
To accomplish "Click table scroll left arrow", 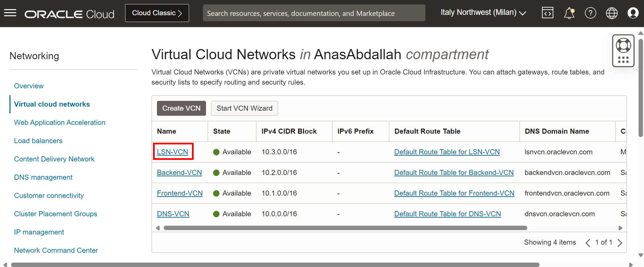I will pyautogui.click(x=158, y=228).
